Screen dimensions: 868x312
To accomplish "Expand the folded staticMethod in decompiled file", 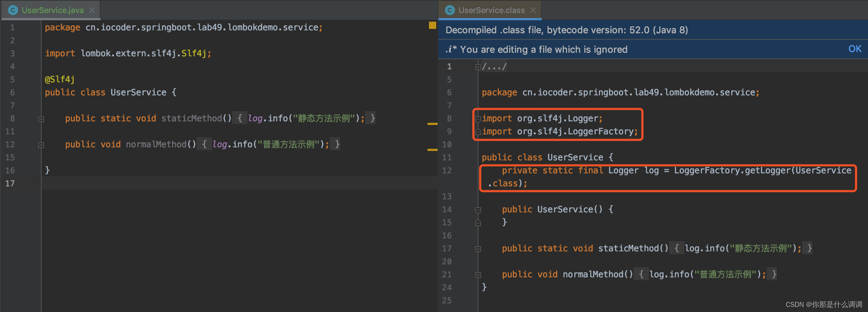I will [478, 249].
